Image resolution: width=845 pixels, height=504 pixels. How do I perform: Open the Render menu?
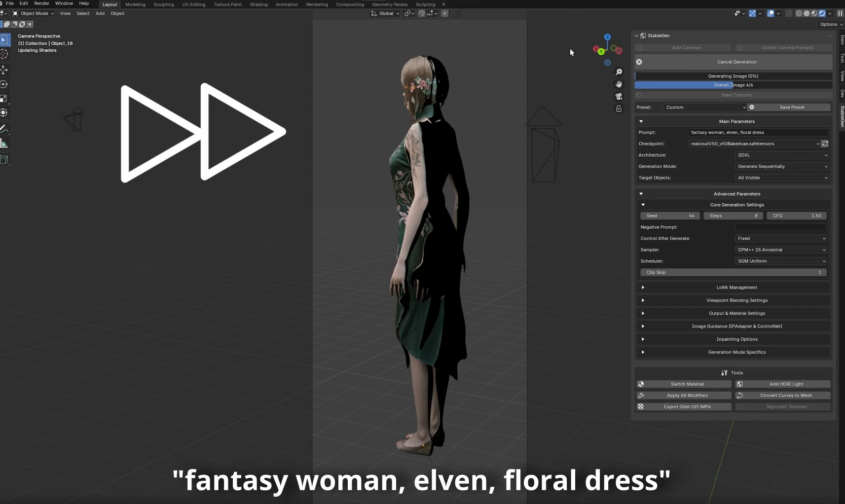point(41,3)
